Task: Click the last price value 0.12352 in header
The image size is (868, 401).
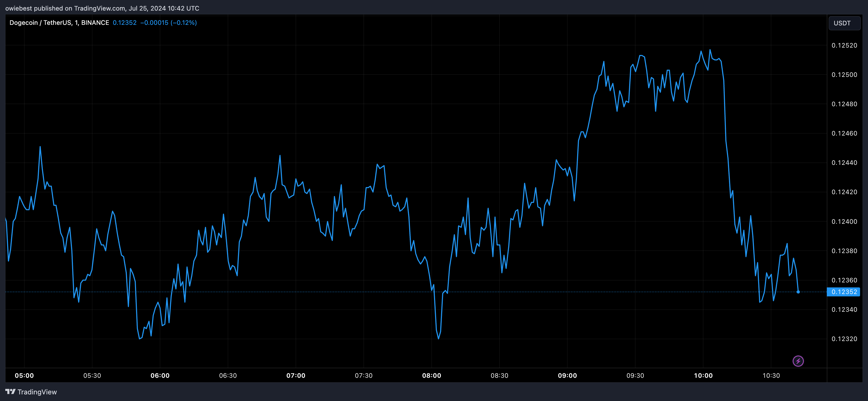Action: coord(125,22)
